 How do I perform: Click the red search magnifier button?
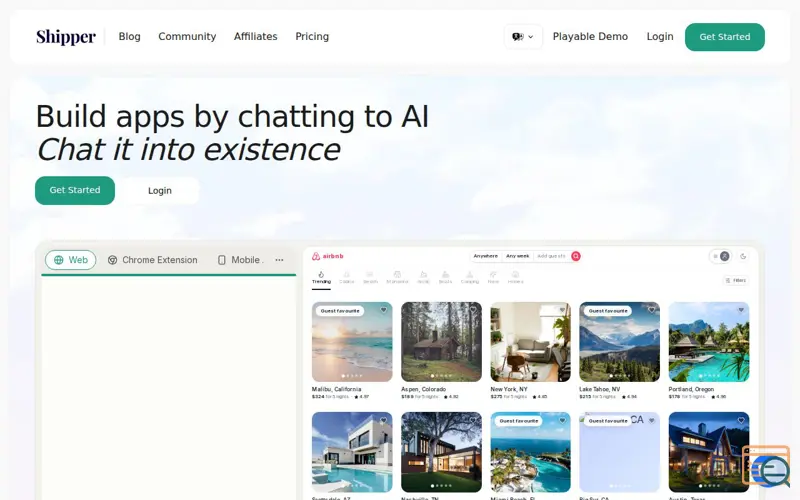tap(576, 256)
